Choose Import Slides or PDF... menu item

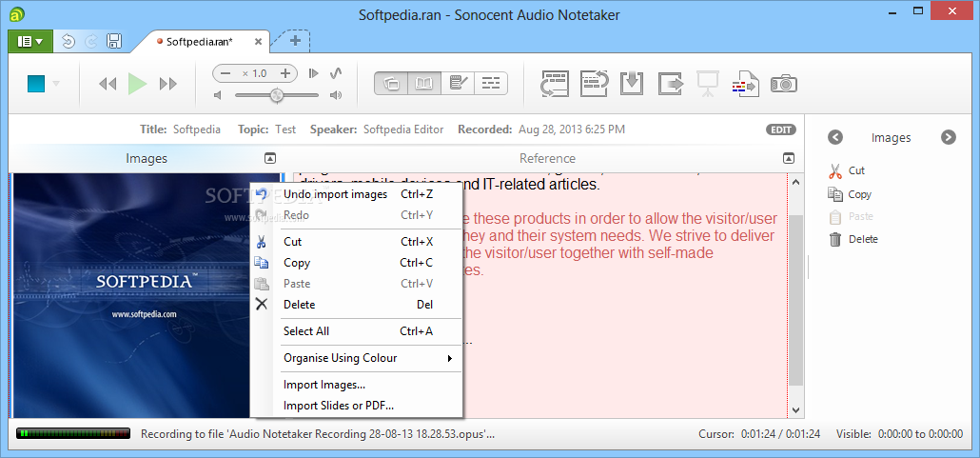(356, 406)
